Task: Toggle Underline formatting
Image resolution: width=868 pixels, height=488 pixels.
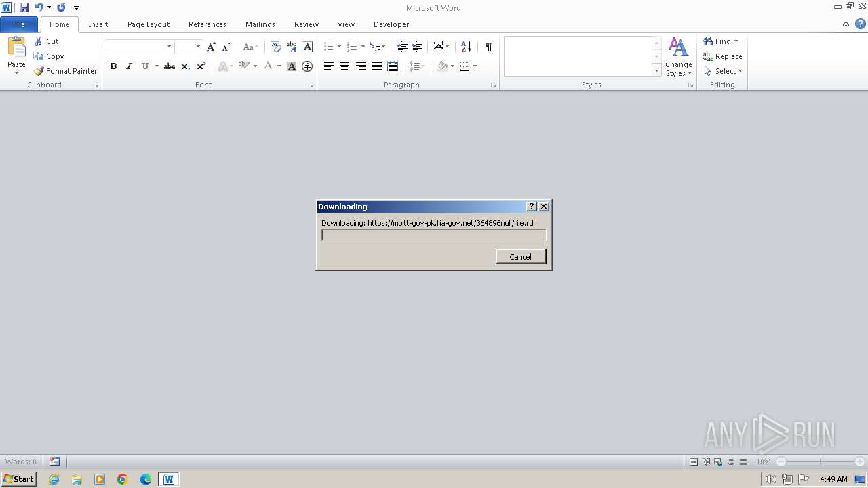Action: click(145, 66)
